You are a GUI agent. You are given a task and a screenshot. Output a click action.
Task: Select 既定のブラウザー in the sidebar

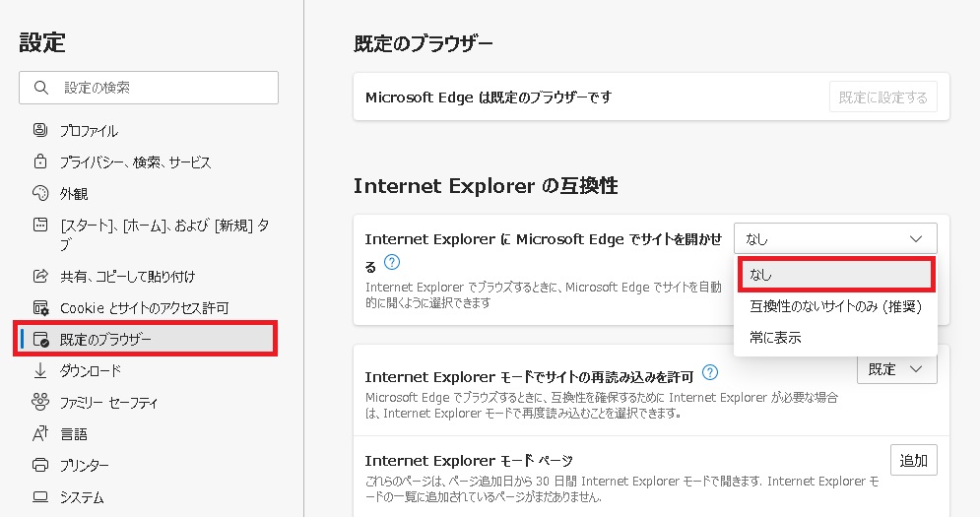[x=146, y=339]
